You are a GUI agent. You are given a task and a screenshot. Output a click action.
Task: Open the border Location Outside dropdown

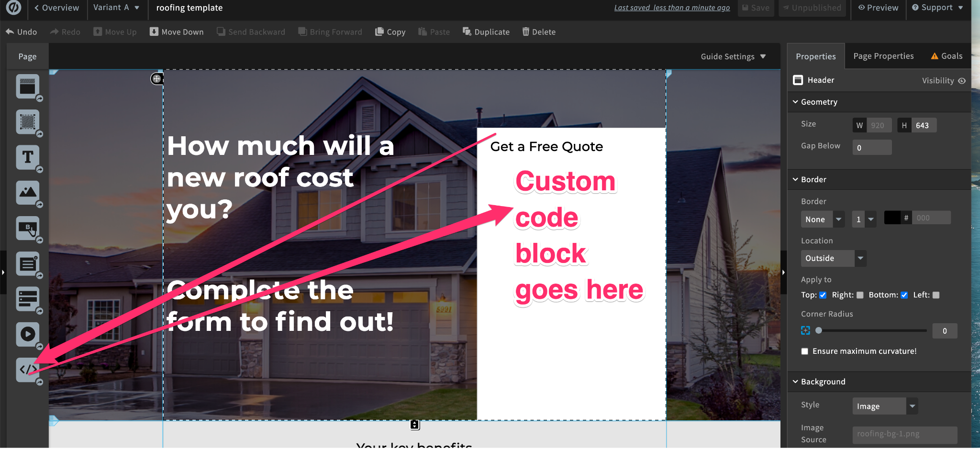[833, 258]
